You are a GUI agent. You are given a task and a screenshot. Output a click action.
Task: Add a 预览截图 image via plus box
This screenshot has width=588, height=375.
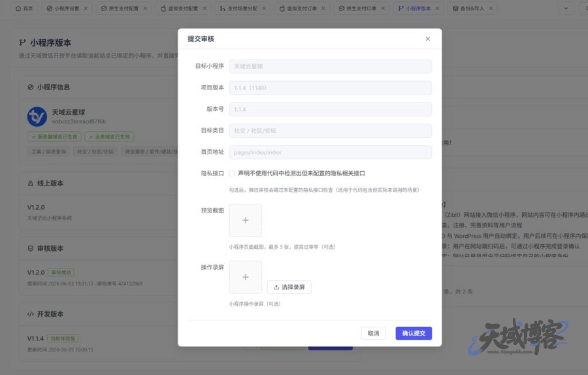coord(245,220)
